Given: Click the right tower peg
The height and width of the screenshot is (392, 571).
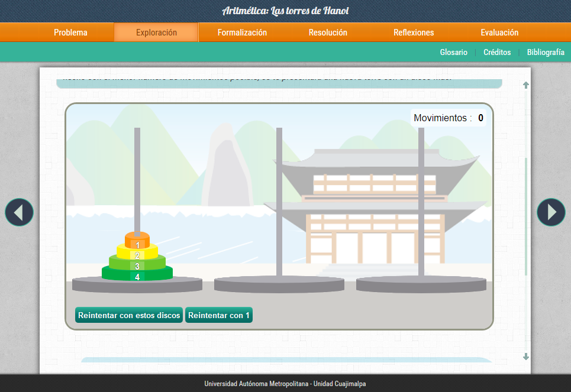Looking at the screenshot, I should click(x=421, y=201).
